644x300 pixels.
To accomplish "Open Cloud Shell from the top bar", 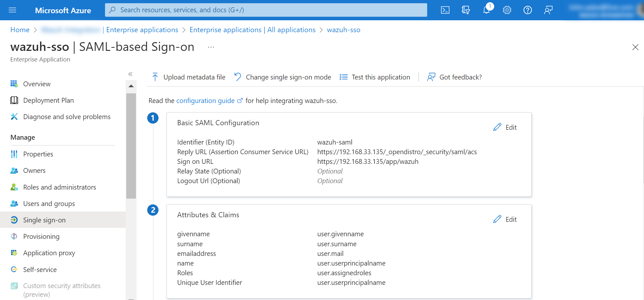I will tap(445, 10).
